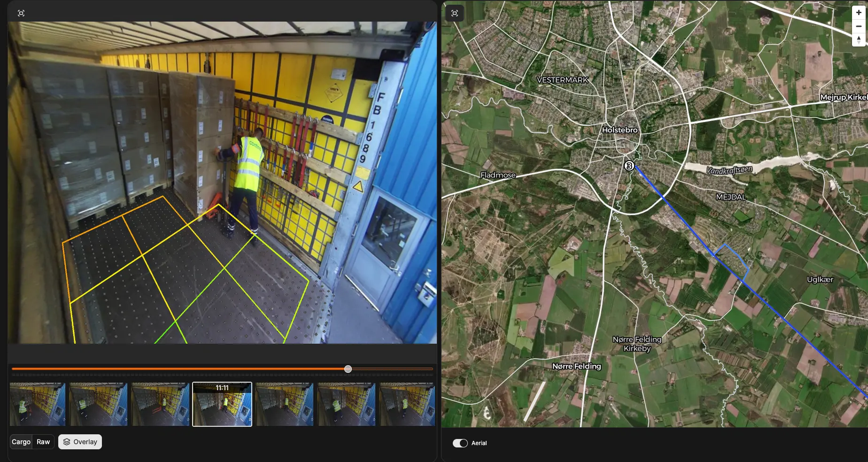
Task: Select the third filmstrip thumbnail
Action: [161, 404]
